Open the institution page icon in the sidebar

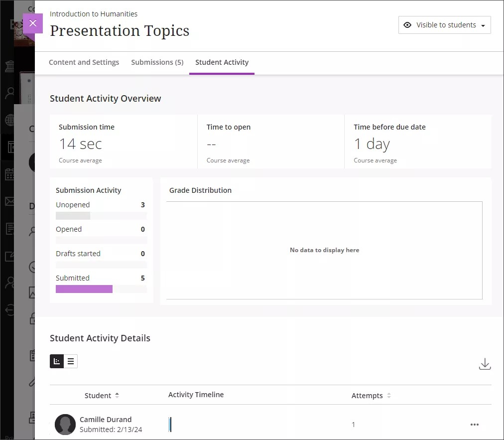tap(8, 65)
